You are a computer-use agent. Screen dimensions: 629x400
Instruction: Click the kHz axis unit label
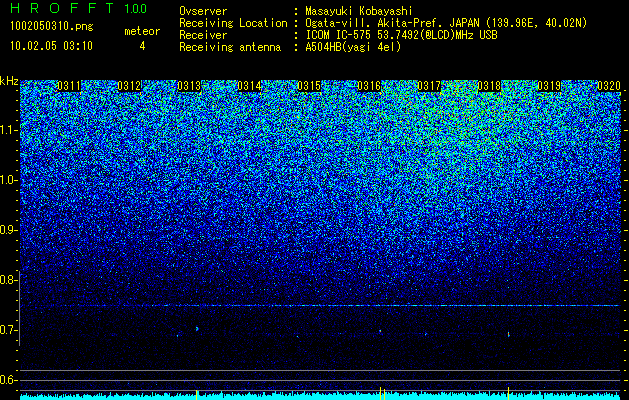tap(9, 81)
